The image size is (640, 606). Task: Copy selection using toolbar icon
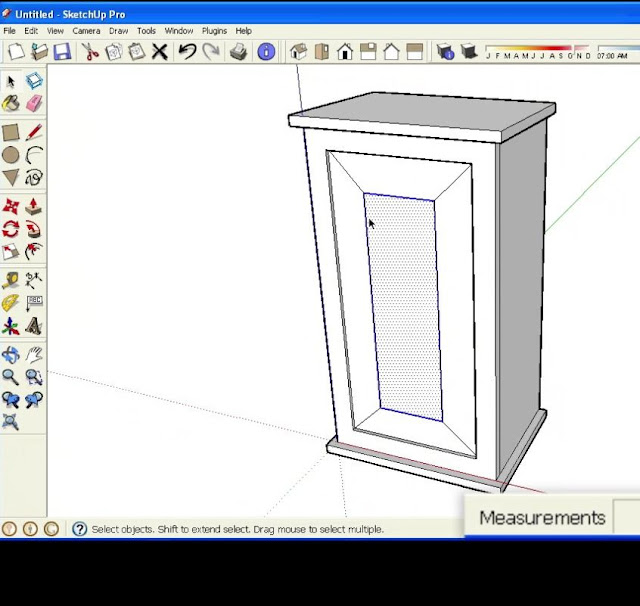[113, 52]
